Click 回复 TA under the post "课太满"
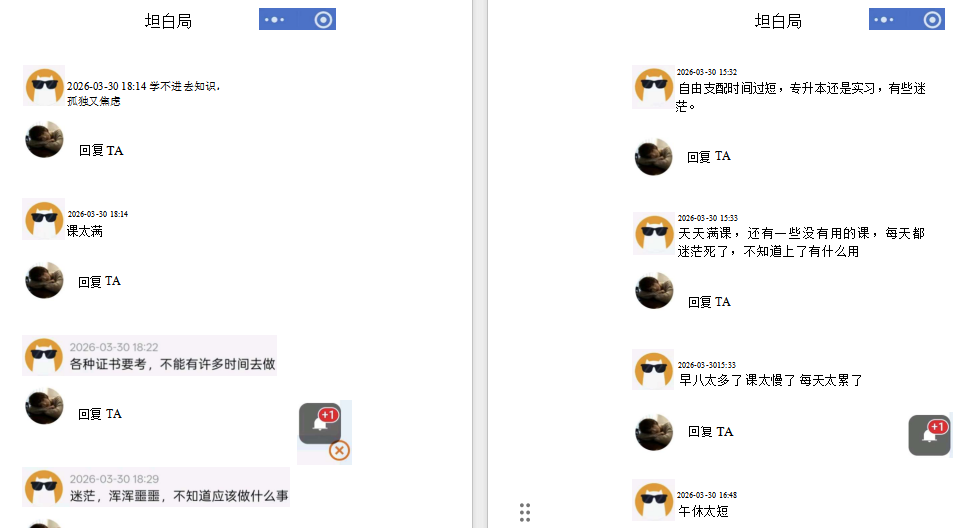 tap(100, 282)
